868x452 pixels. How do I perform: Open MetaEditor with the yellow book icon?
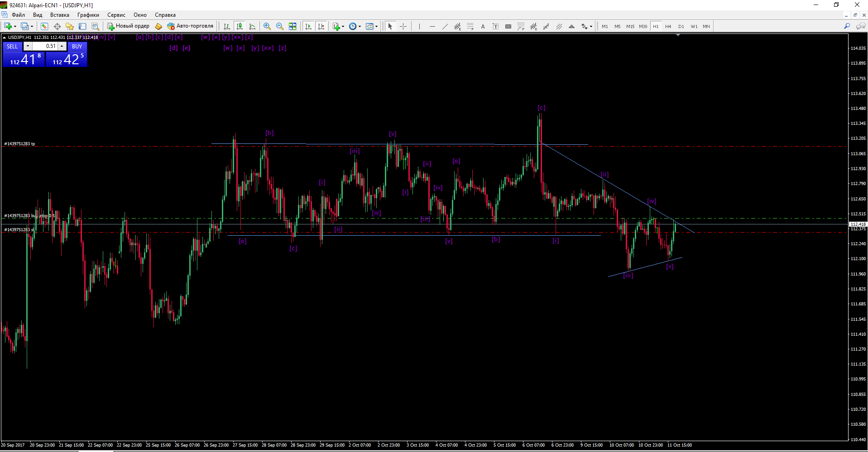pos(158,26)
